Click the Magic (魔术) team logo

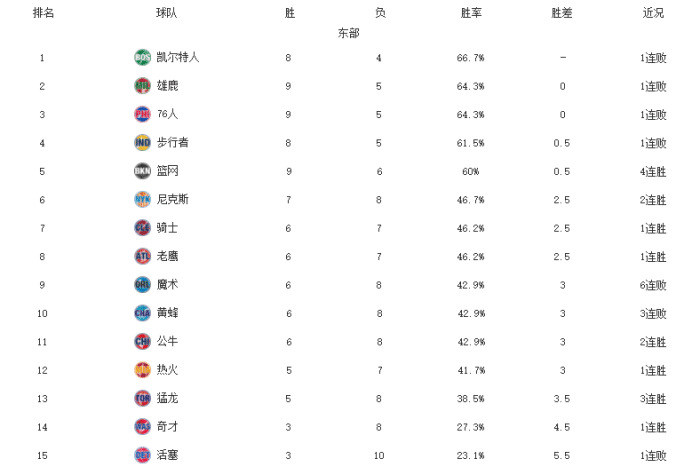pyautogui.click(x=142, y=285)
